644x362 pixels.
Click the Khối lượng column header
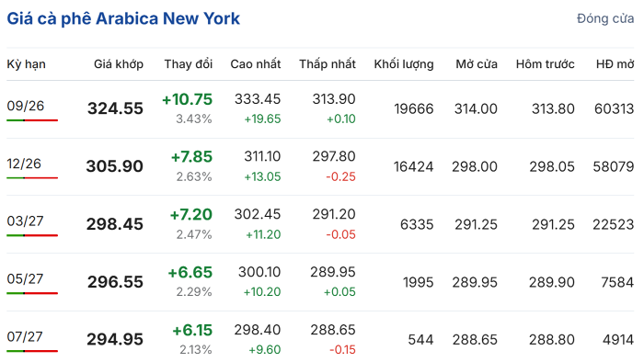click(x=404, y=64)
